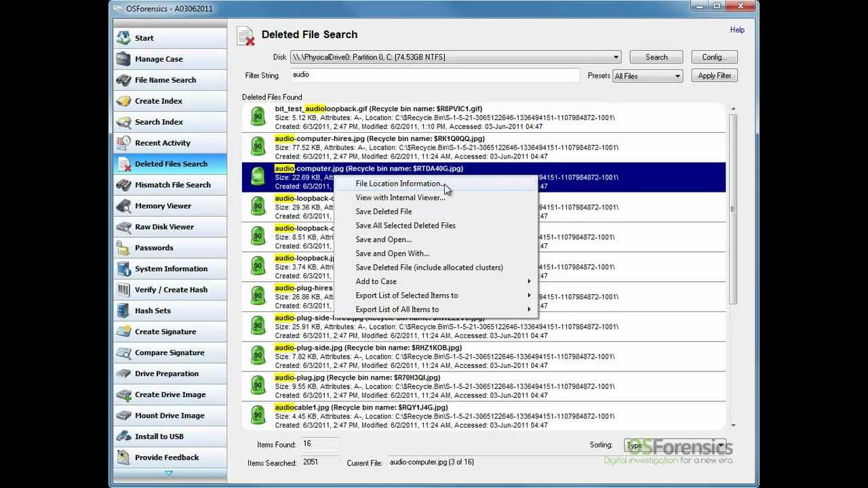Click green 90 icon for audiocable1.jpg
This screenshot has height=488, width=868.
(x=258, y=415)
